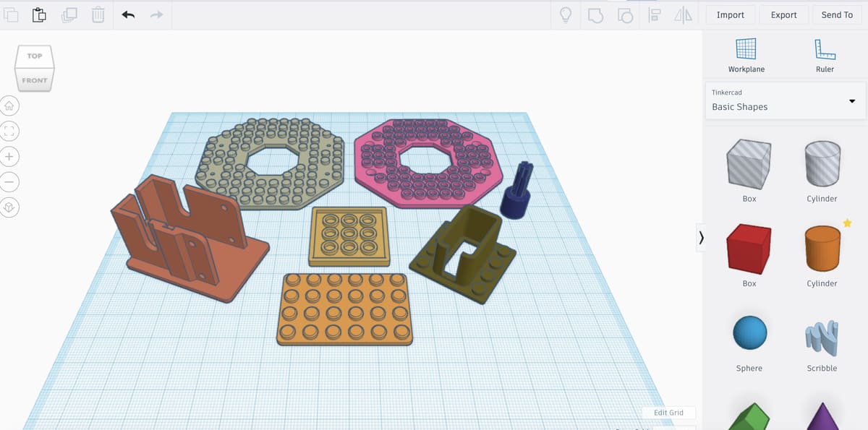Click the Duplicate and repeat icon
Image resolution: width=868 pixels, height=430 pixels.
[69, 14]
